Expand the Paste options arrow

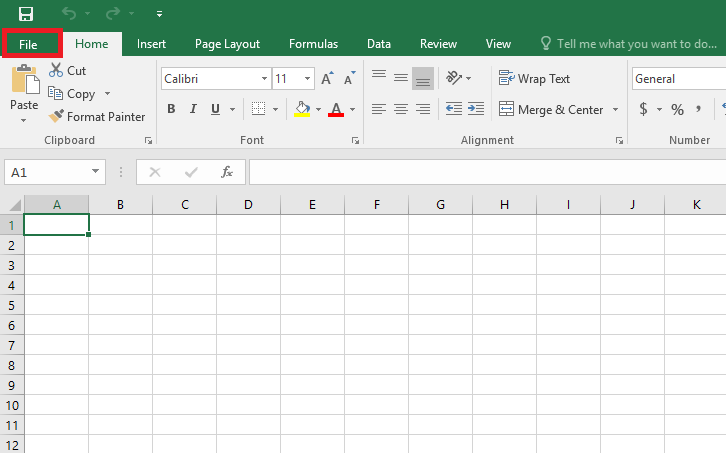pyautogui.click(x=24, y=120)
